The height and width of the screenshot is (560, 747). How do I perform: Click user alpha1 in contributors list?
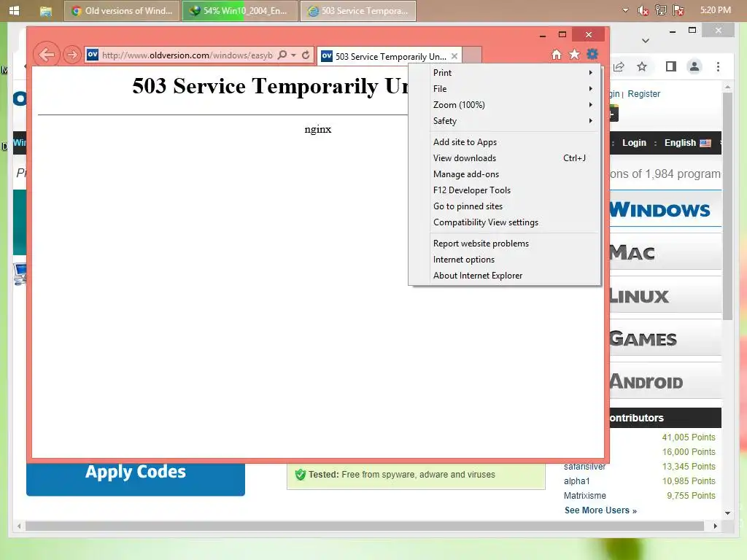coord(576,481)
